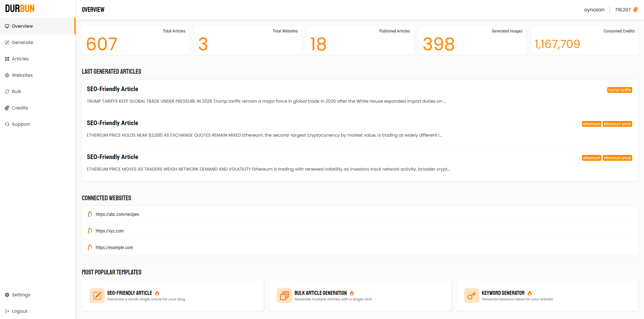644x319 pixels.
Task: Open the Trump tariffs article entry
Action: point(112,89)
